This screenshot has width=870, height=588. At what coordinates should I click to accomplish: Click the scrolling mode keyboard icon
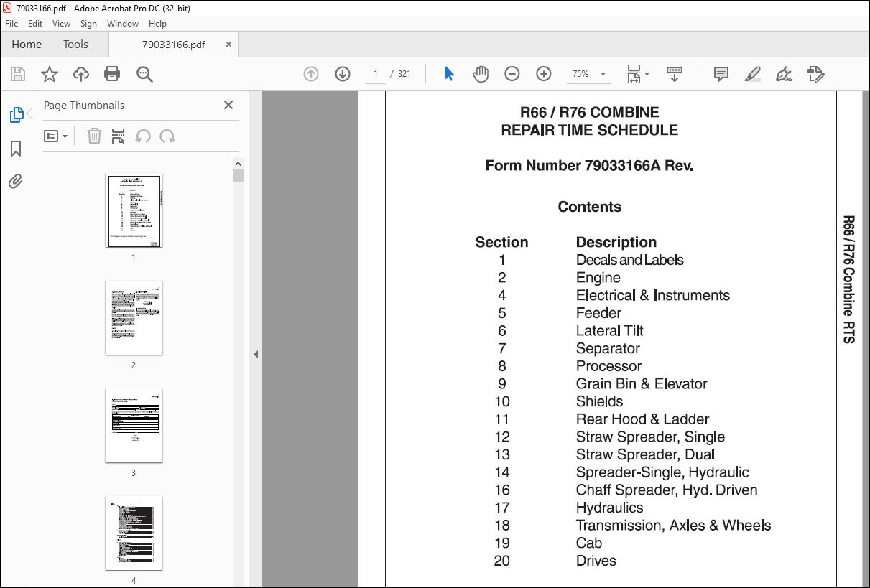tap(675, 74)
